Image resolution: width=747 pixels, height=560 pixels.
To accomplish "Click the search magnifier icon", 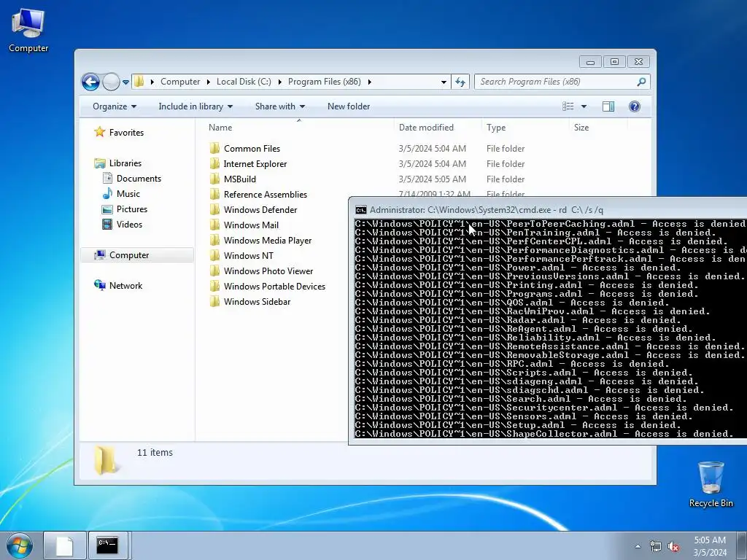I will [642, 82].
